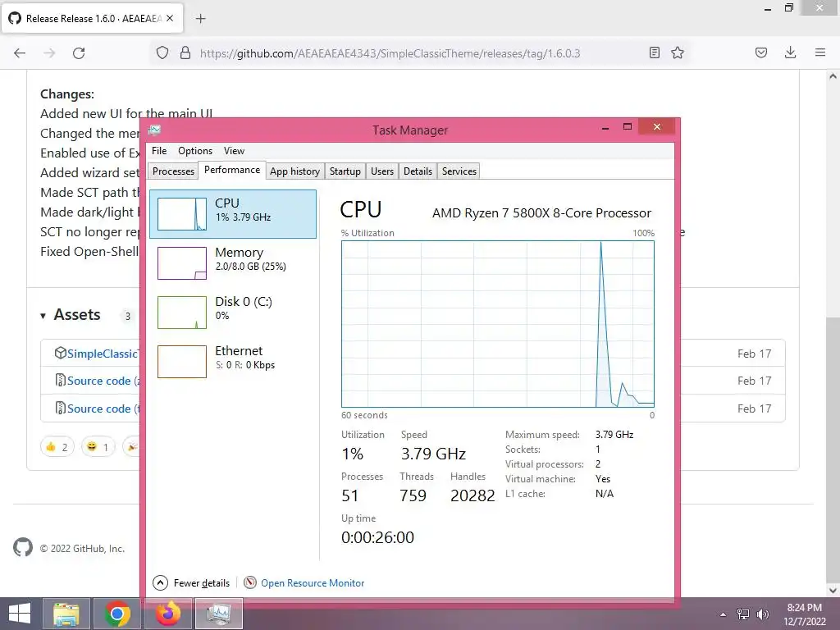Click the Task Manager title bar icon
This screenshot has width=840, height=630.
[155, 130]
